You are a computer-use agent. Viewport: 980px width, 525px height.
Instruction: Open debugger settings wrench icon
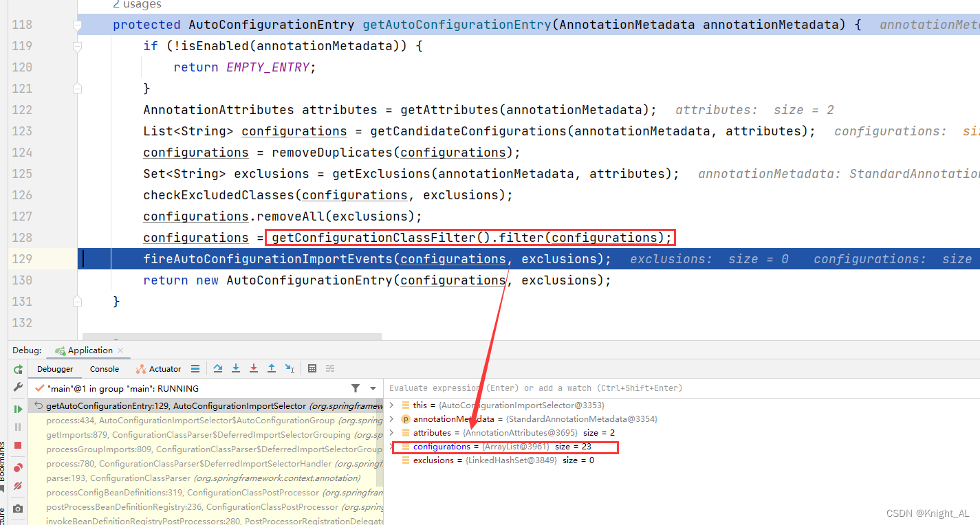coord(18,387)
